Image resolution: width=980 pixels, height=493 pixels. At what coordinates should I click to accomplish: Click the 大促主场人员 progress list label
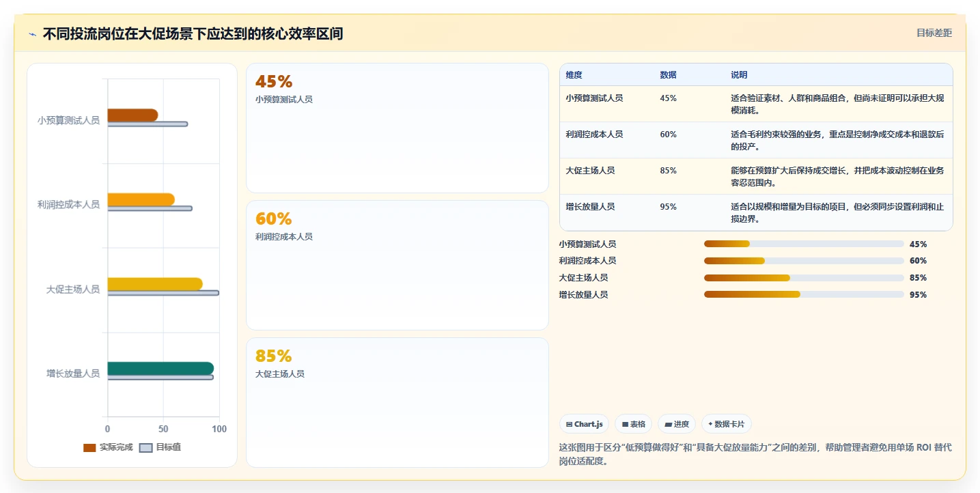[x=583, y=278]
